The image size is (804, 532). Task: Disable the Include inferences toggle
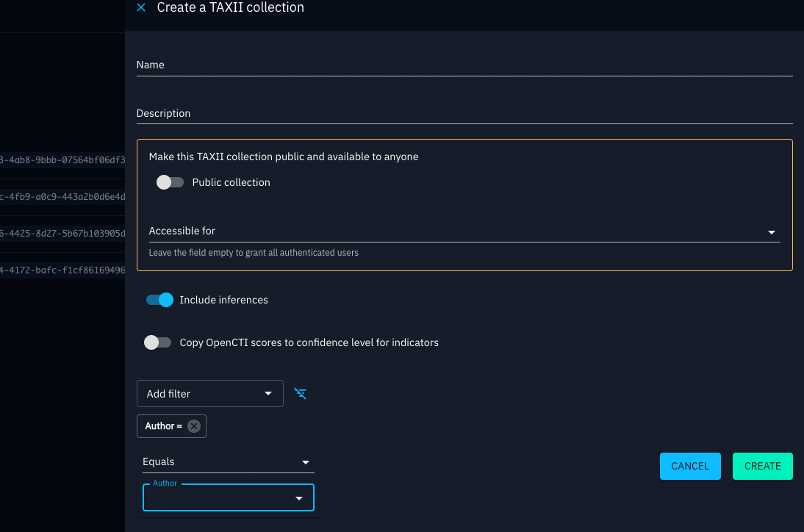(159, 300)
